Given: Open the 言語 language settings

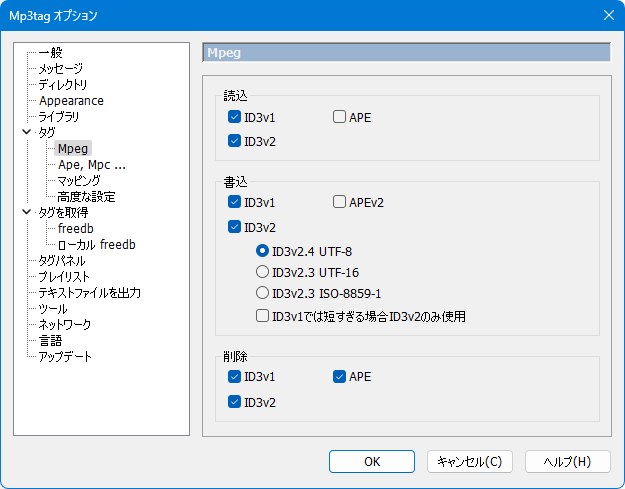Looking at the screenshot, I should [50, 341].
